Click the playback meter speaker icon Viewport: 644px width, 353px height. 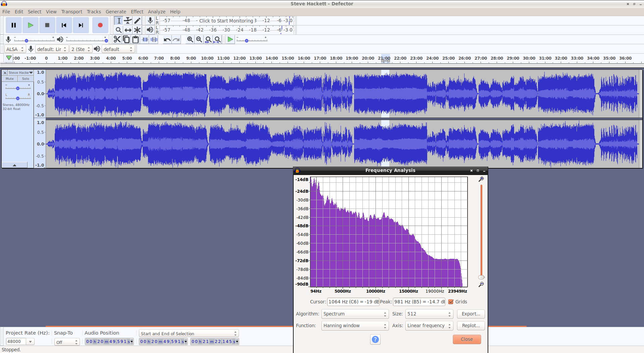pos(150,30)
